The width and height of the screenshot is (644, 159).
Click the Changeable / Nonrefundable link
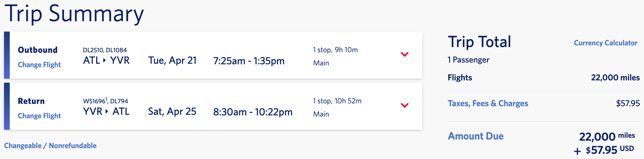coord(50,146)
